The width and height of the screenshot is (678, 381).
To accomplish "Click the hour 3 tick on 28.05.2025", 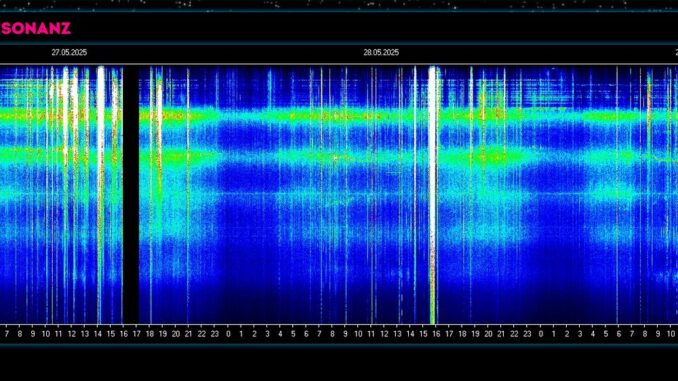I will click(267, 334).
